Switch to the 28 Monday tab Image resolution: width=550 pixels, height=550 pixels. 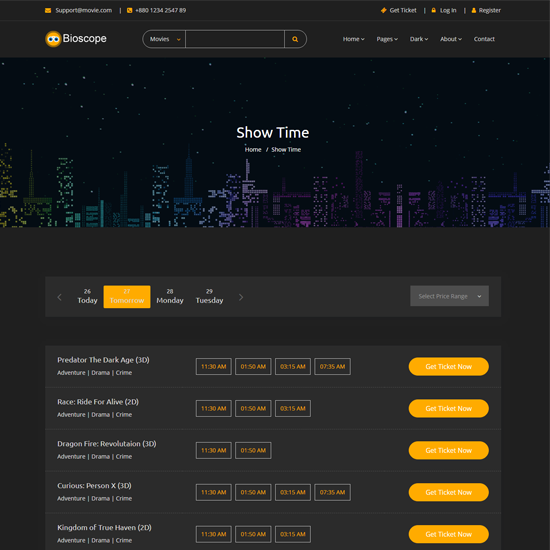170,296
